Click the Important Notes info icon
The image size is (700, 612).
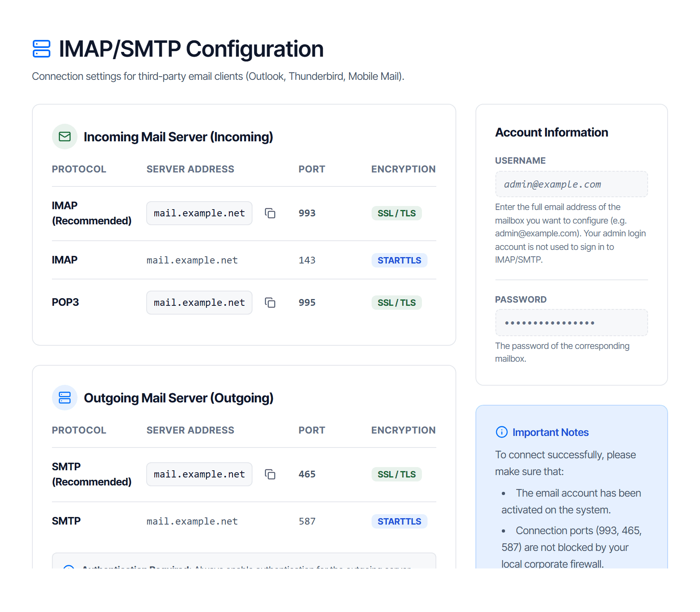pos(501,432)
